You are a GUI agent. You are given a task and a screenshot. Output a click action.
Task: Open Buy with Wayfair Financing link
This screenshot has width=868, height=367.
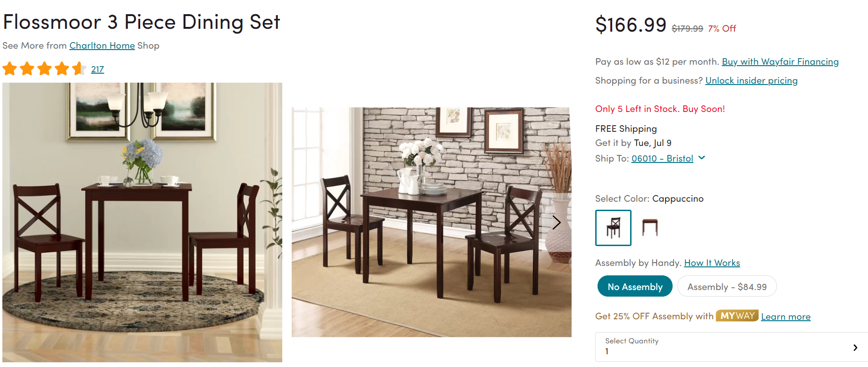point(780,62)
